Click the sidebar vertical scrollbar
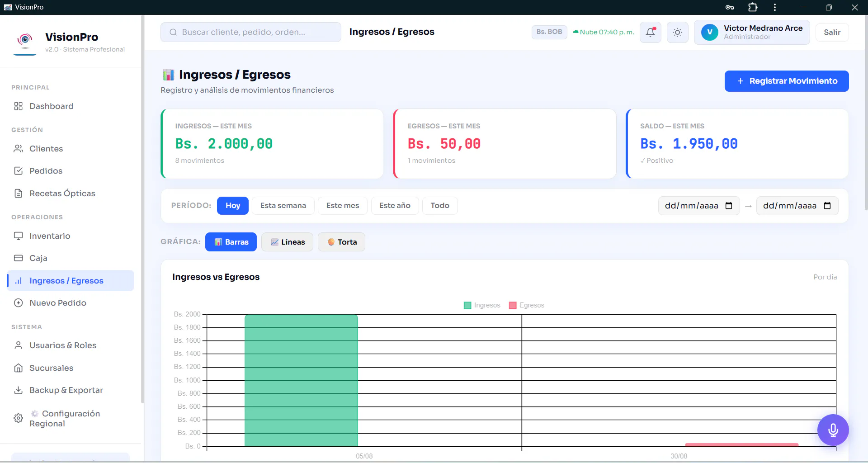Screen dimensions: 868x463 142,209
